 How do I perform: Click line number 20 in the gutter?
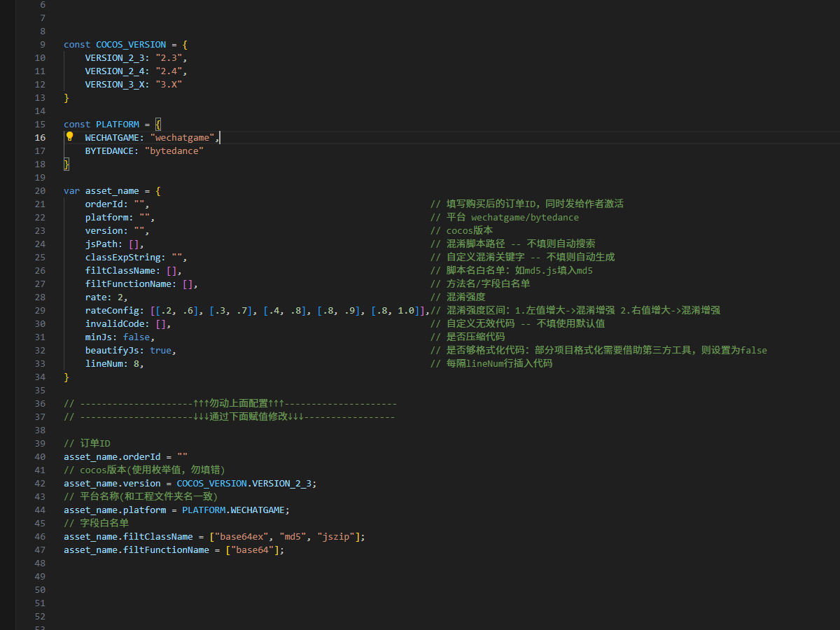click(39, 191)
